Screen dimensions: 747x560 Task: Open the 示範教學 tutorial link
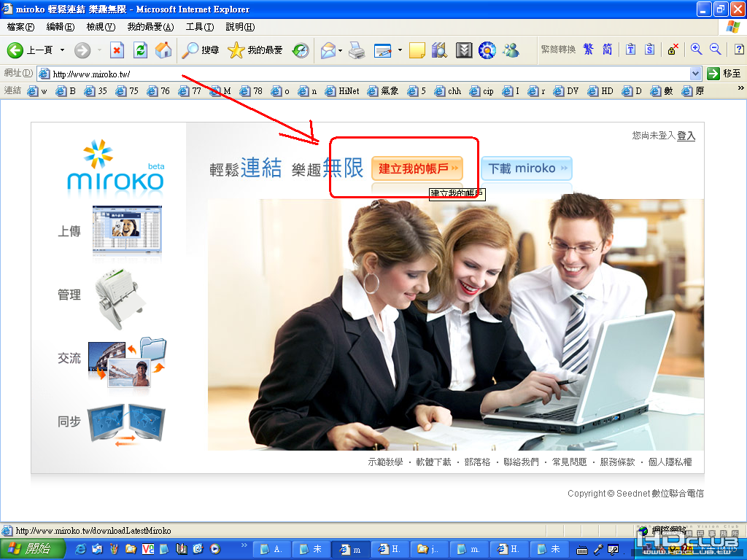point(385,462)
